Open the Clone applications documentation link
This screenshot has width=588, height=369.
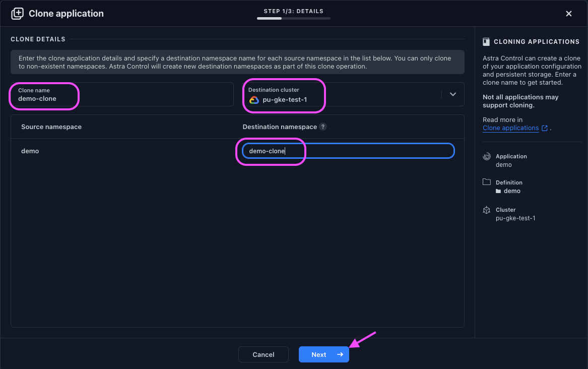510,128
